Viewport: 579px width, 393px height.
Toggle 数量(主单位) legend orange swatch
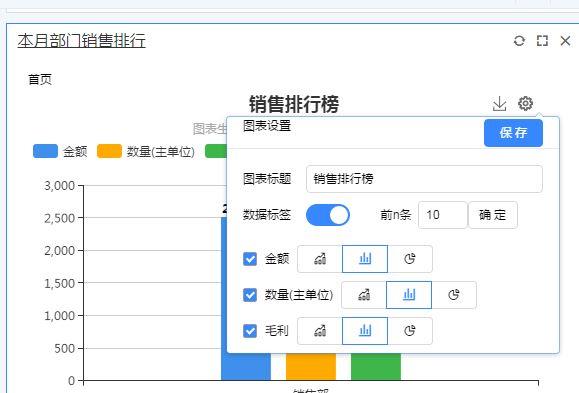109,151
